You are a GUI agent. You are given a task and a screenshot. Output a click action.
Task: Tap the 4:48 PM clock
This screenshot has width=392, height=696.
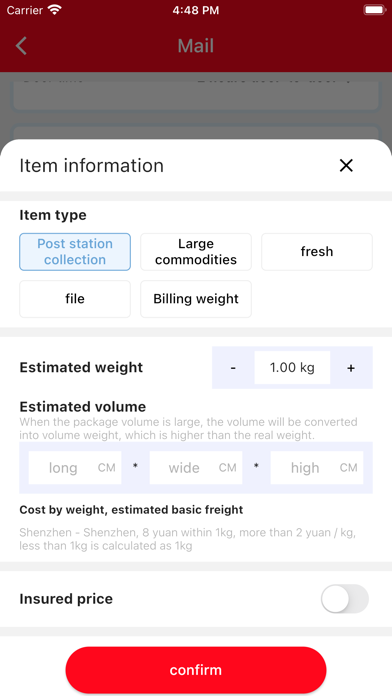click(196, 11)
